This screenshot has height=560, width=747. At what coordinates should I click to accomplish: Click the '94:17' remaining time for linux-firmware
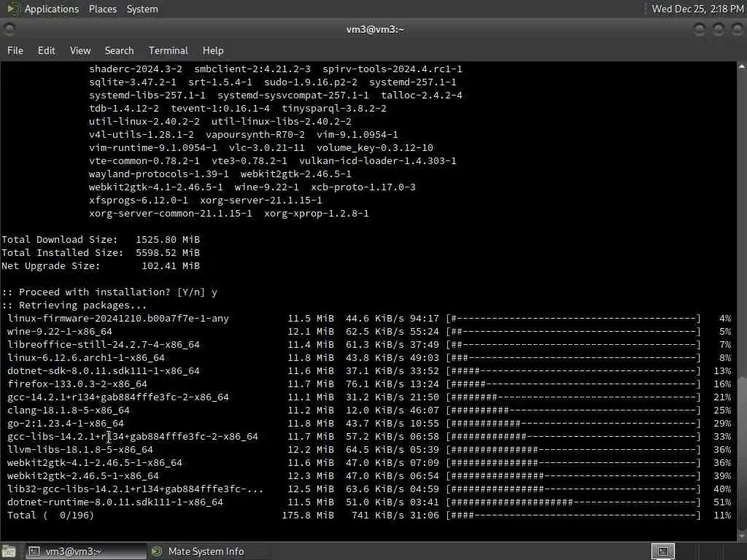[424, 318]
